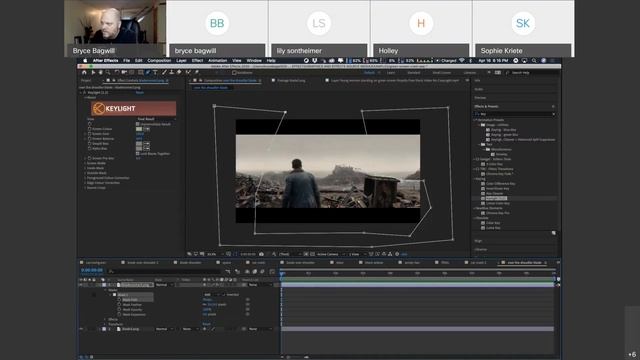The height and width of the screenshot is (360, 640).
Task: Open the Keylight View dropdown showing Final Result
Action: (x=157, y=119)
